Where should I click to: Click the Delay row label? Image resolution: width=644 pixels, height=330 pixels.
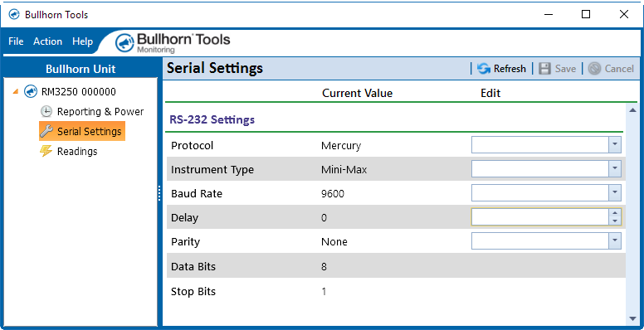point(184,217)
